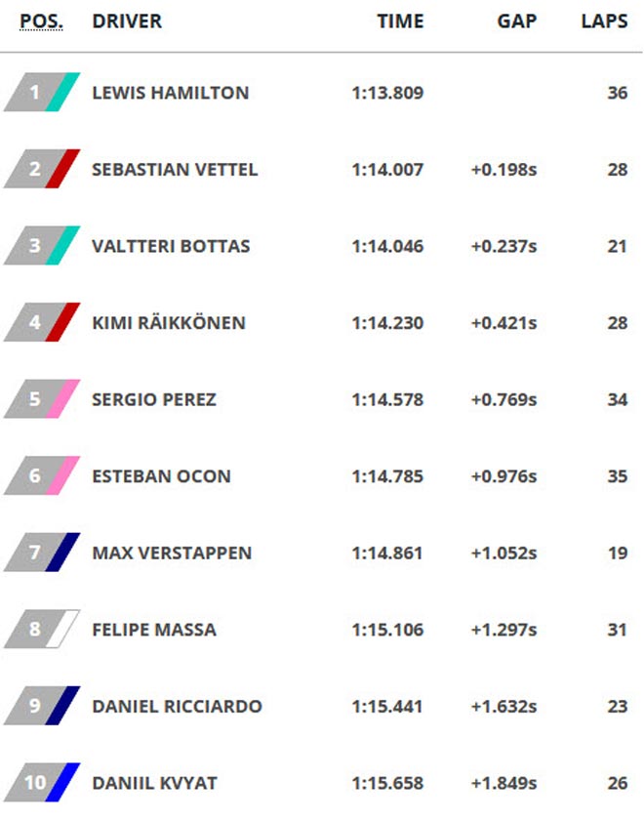Click the LAPS column header
This screenshot has height=820, width=644.
(604, 21)
